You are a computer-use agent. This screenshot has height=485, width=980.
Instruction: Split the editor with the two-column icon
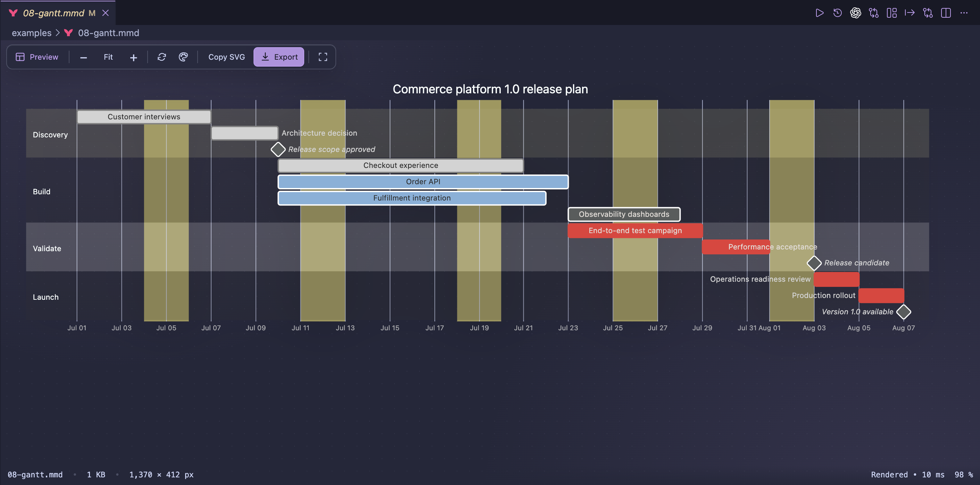click(946, 13)
